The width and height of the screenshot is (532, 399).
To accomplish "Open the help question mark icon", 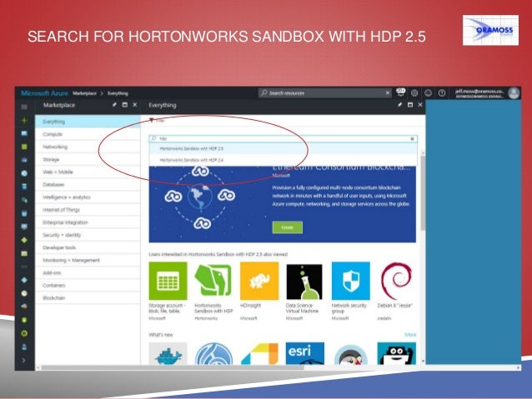I will click(x=442, y=92).
